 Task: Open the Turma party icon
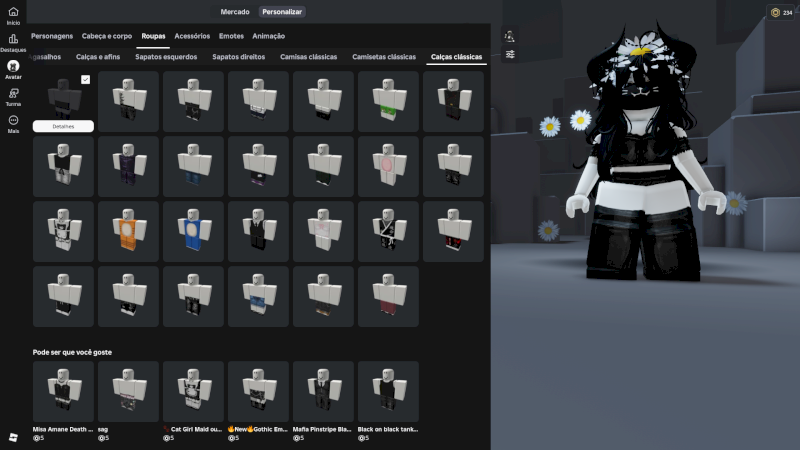13,93
